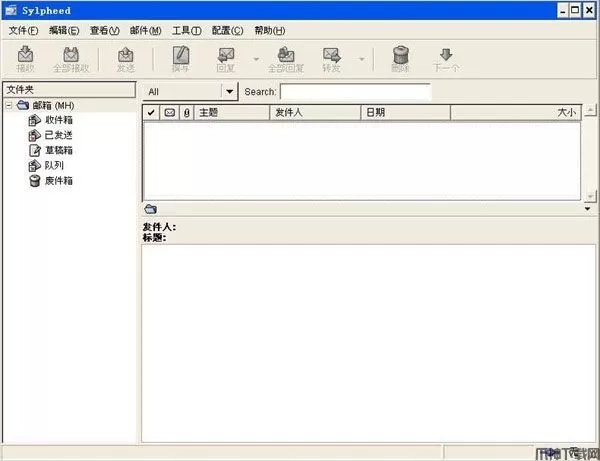Click the 全部回复 (Reply all) toolbar icon
The image size is (600, 461).
[286, 59]
